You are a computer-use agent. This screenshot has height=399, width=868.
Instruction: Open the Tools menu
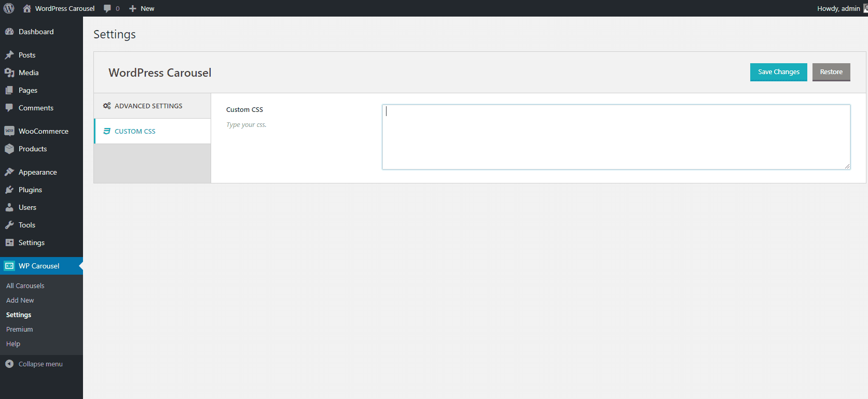42,225
